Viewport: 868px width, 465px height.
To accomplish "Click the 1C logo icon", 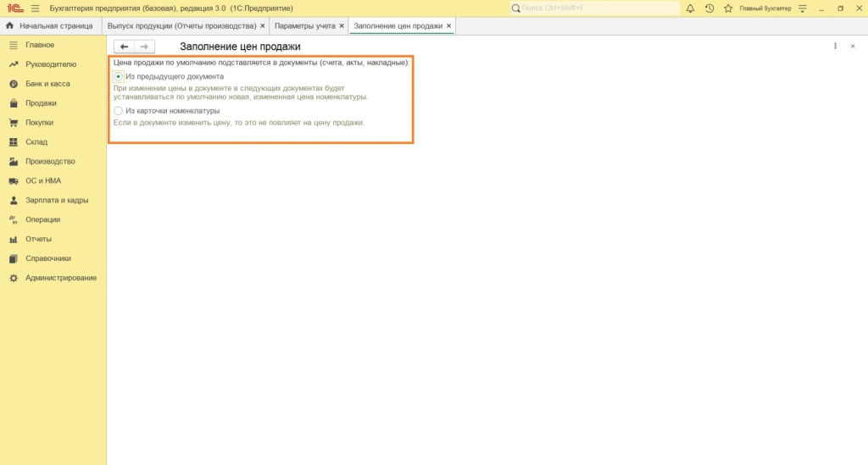I will point(14,8).
